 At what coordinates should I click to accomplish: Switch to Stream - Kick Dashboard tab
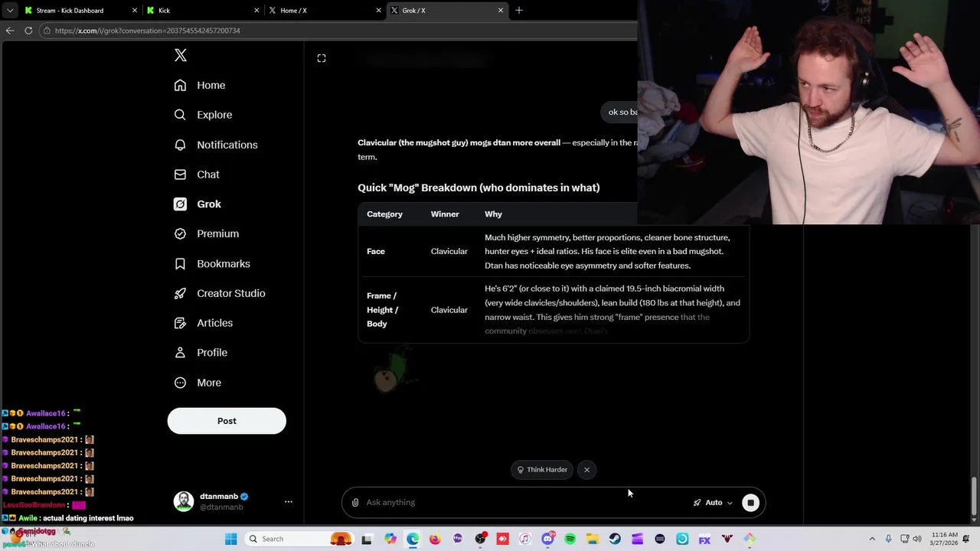(80, 11)
